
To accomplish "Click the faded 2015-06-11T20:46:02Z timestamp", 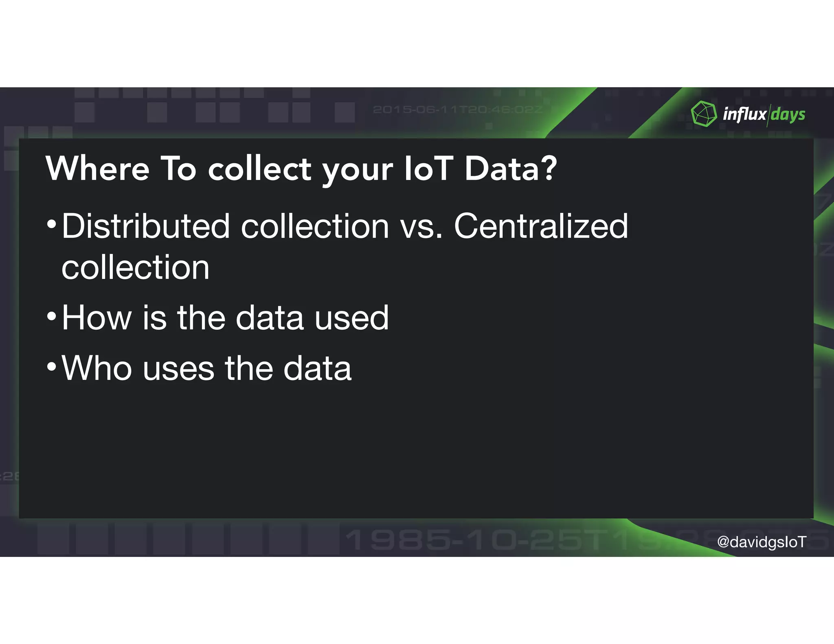I will click(x=457, y=110).
